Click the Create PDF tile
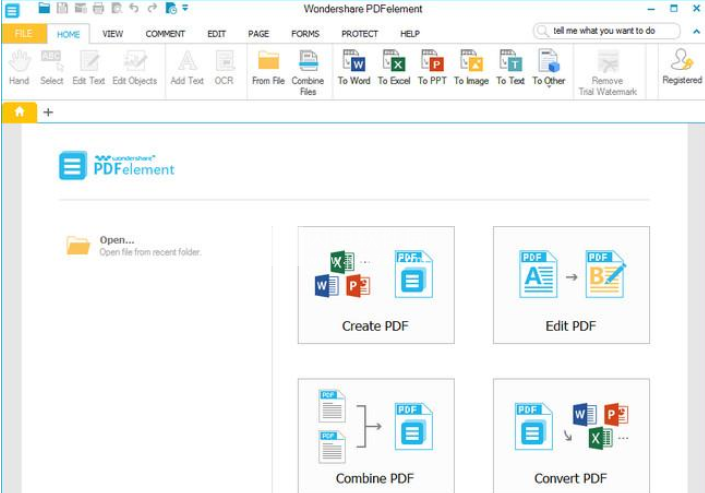The width and height of the screenshot is (705, 493). pos(376,285)
